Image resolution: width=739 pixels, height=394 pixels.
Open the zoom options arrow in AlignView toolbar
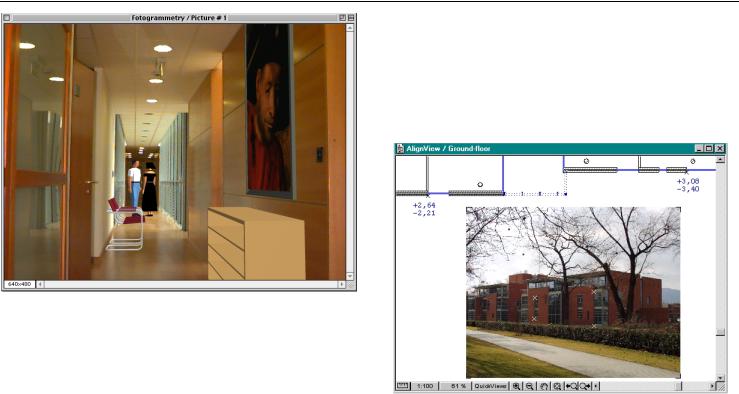596,386
